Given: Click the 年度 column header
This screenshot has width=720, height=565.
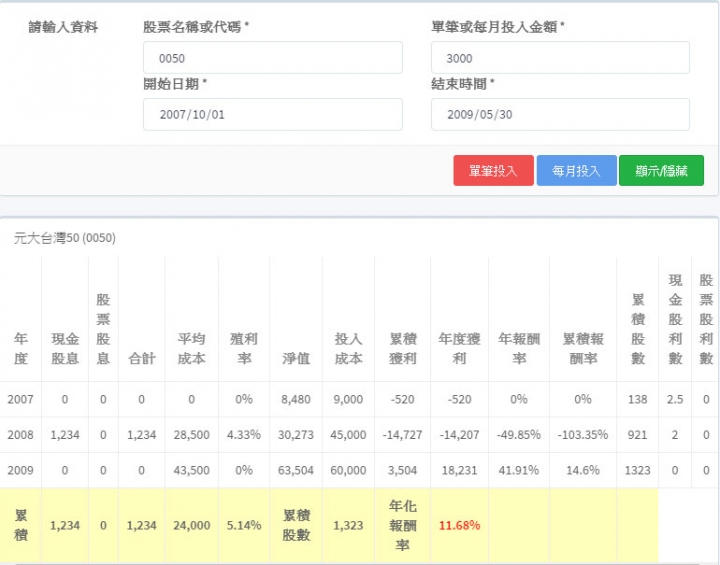Looking at the screenshot, I should click(x=21, y=349).
